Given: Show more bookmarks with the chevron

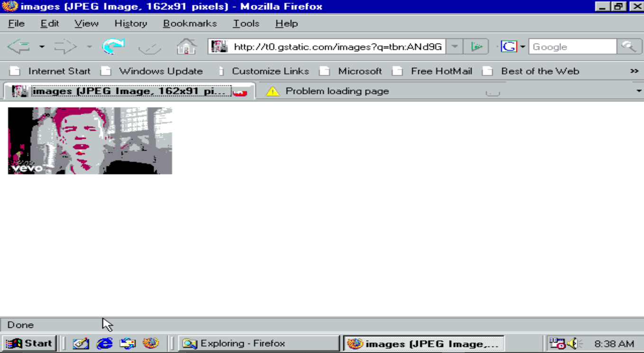Looking at the screenshot, I should [x=634, y=71].
